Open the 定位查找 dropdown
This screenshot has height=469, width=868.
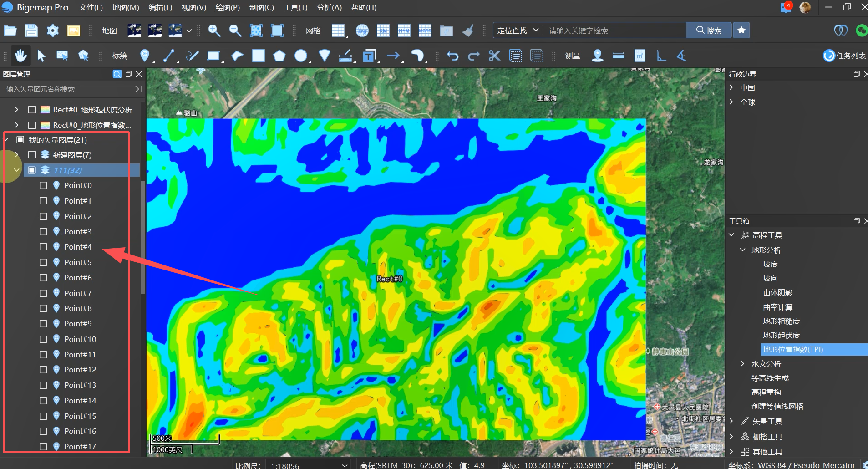(x=518, y=31)
